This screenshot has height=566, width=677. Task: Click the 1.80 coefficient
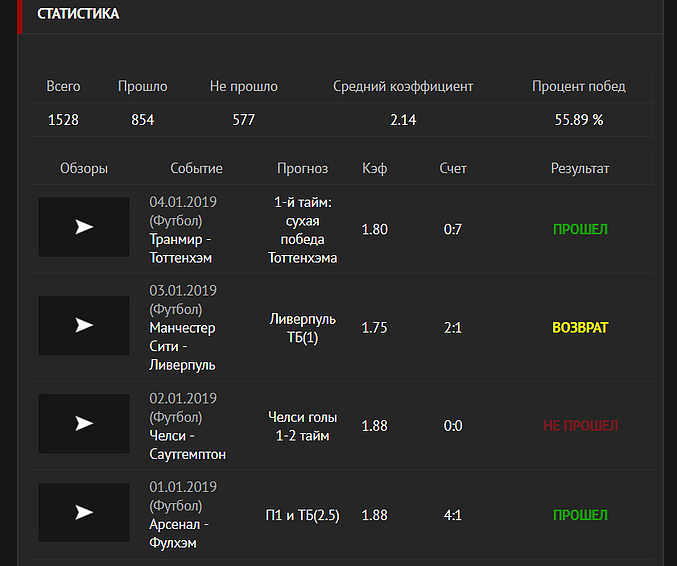pos(374,229)
